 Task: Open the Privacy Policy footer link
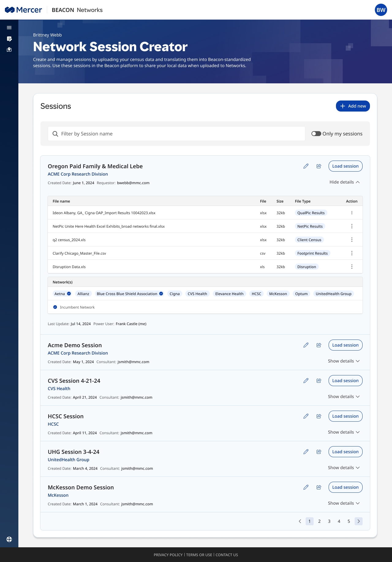coord(168,555)
